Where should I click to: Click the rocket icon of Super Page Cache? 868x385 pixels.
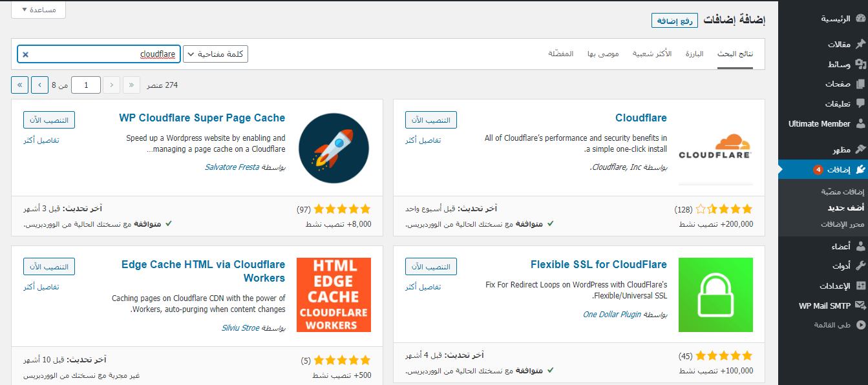pos(334,148)
